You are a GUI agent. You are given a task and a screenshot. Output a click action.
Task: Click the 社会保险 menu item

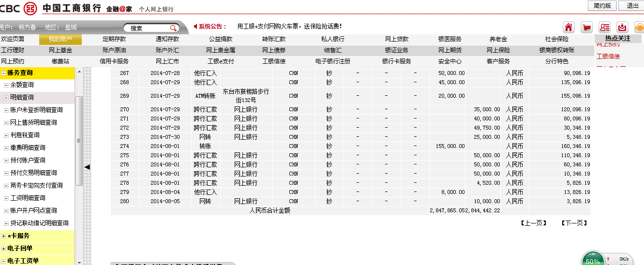[x=557, y=39]
